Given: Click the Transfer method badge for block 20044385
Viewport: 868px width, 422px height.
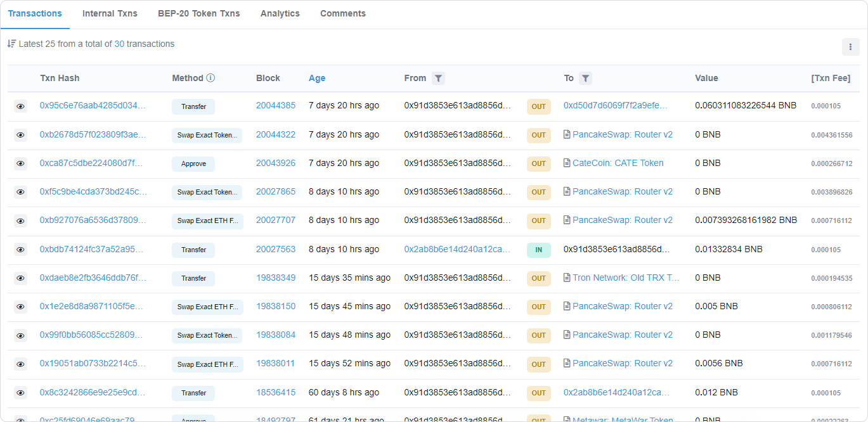Looking at the screenshot, I should click(193, 106).
